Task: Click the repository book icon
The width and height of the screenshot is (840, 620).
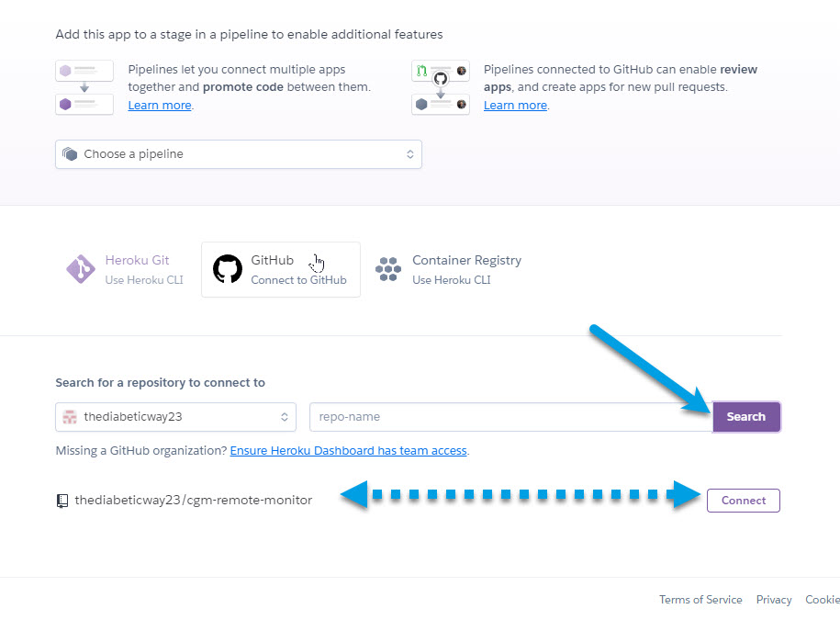Action: [62, 501]
